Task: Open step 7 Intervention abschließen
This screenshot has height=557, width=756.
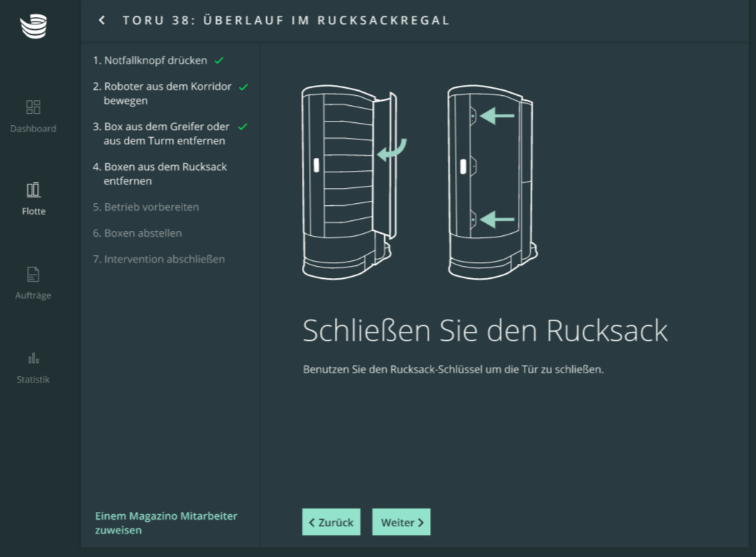Action: [159, 259]
